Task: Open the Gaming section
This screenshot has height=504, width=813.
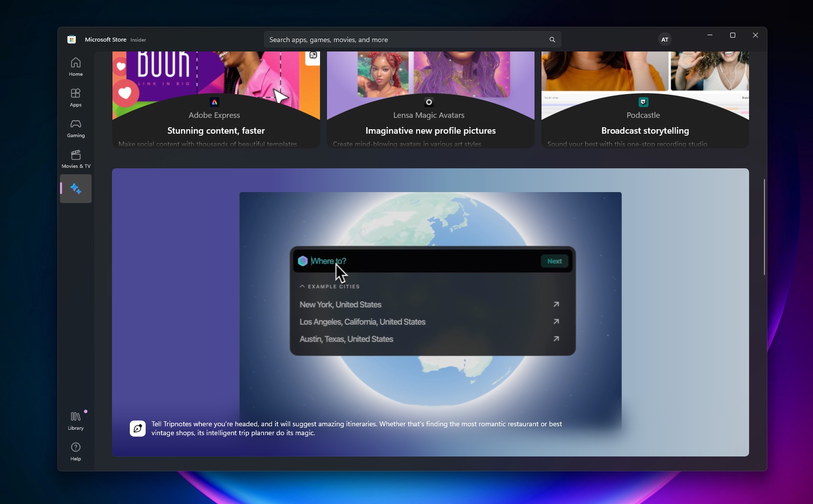Action: point(76,128)
